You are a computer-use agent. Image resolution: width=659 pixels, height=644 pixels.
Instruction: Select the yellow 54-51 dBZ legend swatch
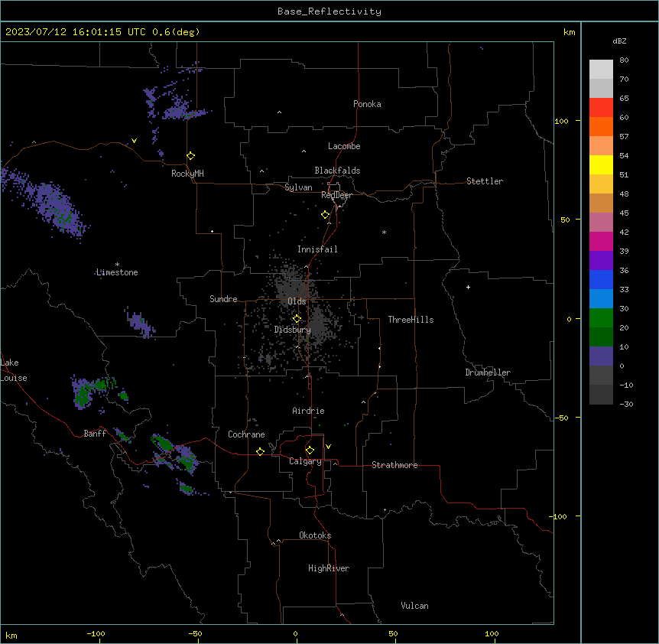pos(601,164)
